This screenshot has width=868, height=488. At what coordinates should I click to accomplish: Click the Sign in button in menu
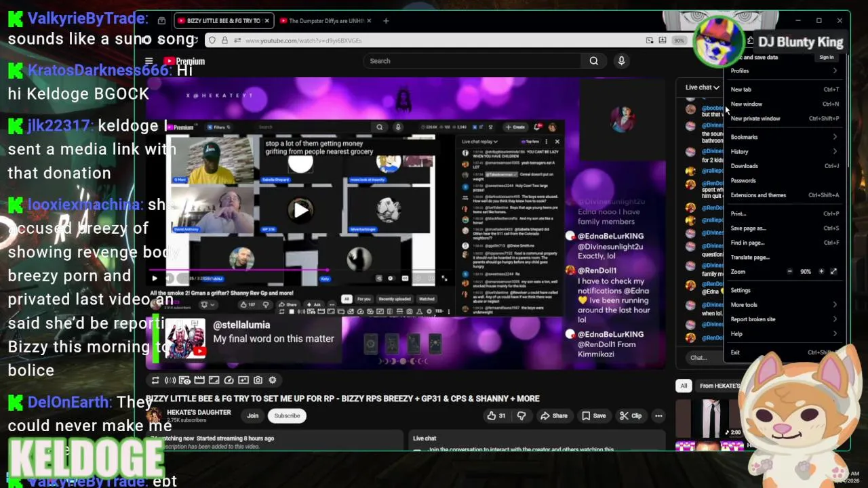click(x=826, y=58)
